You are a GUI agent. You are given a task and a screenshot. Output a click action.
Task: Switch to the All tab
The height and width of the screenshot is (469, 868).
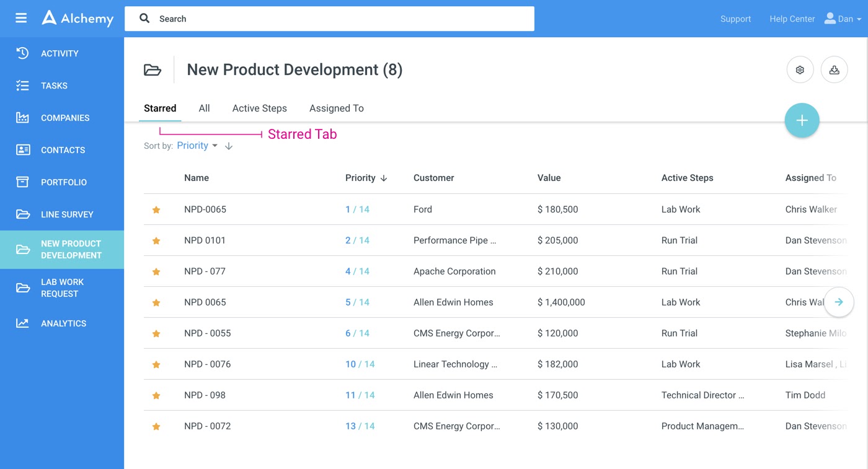204,108
